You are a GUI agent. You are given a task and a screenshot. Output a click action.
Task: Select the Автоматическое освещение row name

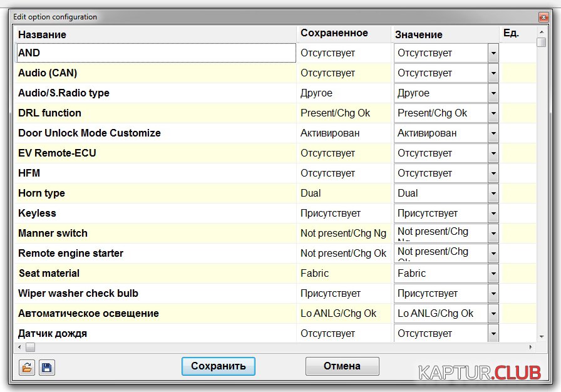click(88, 314)
